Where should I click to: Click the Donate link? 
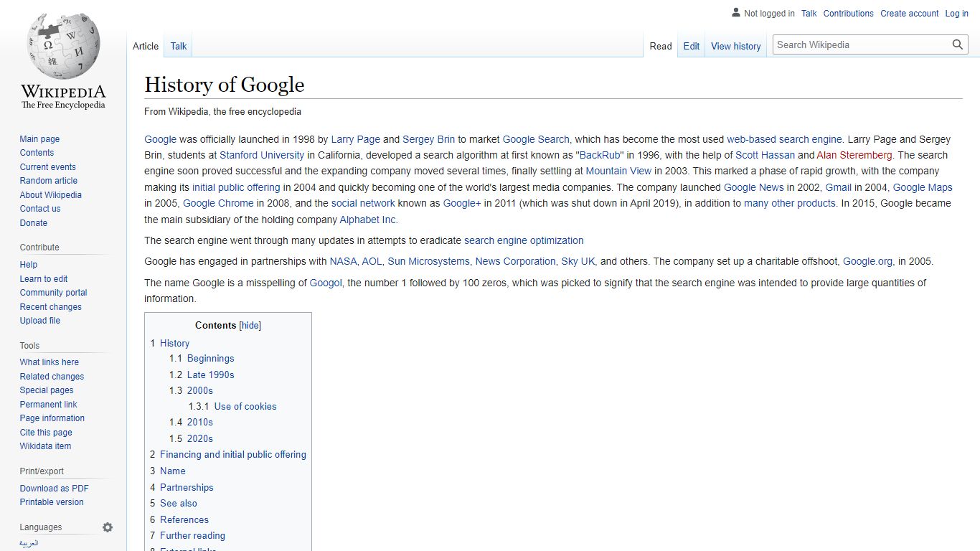point(34,223)
